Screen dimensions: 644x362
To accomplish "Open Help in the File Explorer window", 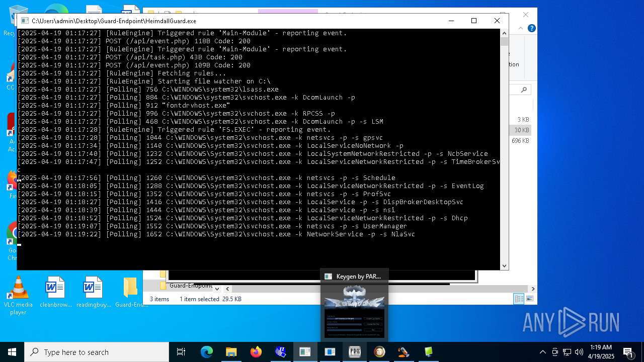I will click(531, 28).
